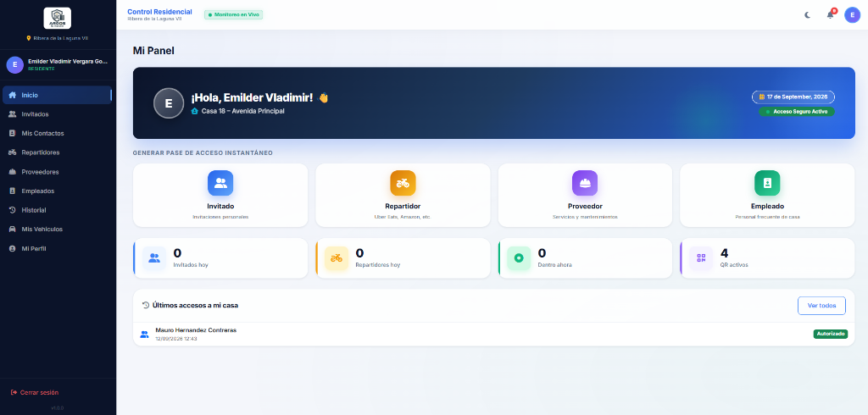Generate pass via Empleado card title

(767, 207)
